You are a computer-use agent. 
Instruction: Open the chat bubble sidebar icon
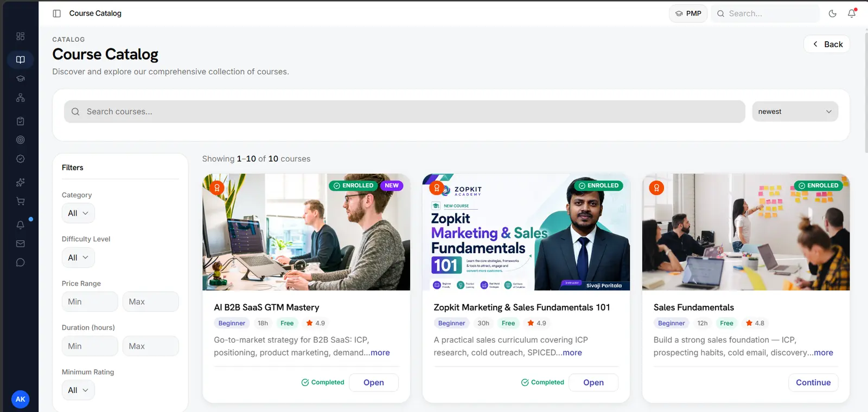click(x=21, y=262)
